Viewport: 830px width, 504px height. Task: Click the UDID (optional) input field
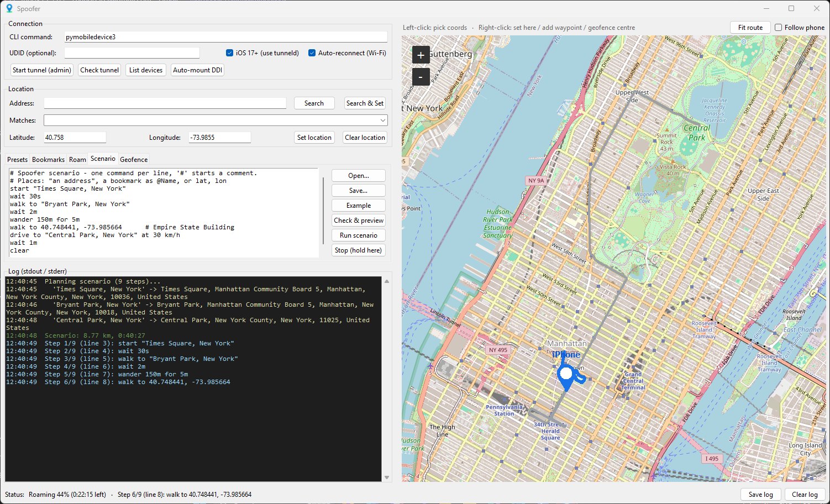[x=132, y=53]
